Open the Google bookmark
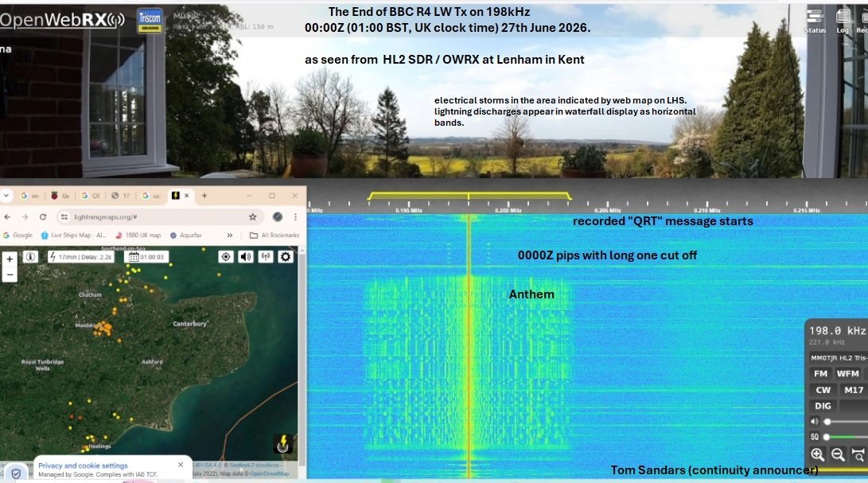The height and width of the screenshot is (483, 868). point(18,236)
